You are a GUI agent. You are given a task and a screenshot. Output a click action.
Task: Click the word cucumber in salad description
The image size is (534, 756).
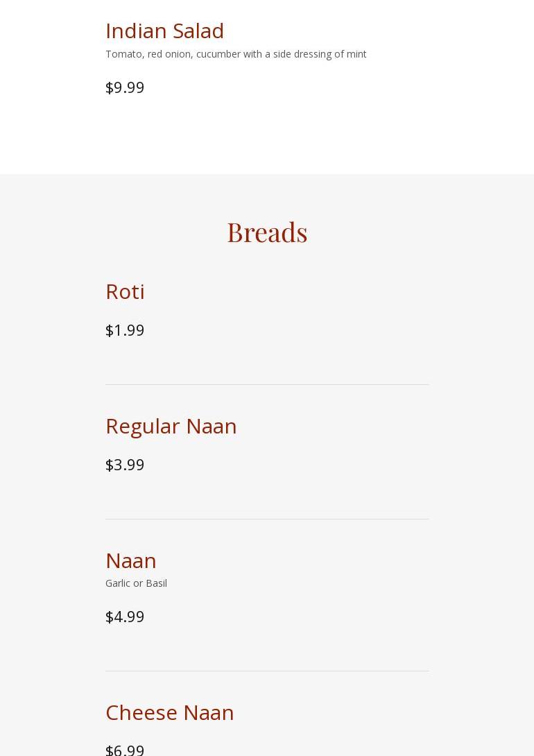click(x=218, y=54)
